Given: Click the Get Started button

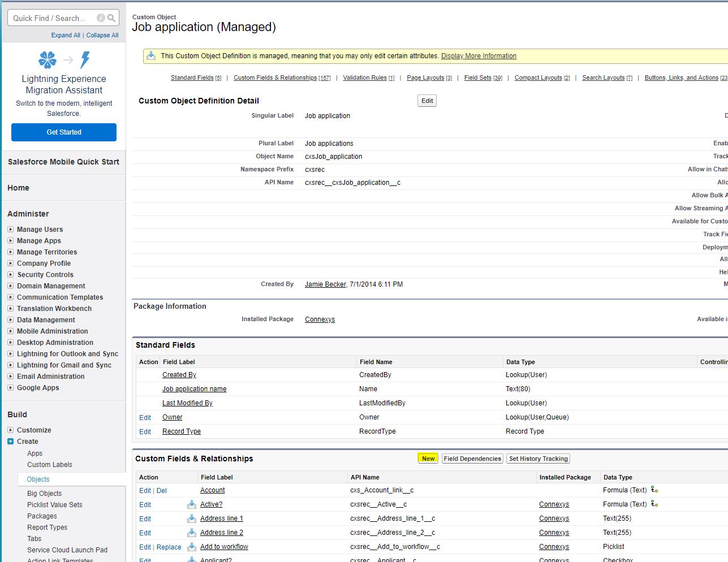Looking at the screenshot, I should 64,132.
